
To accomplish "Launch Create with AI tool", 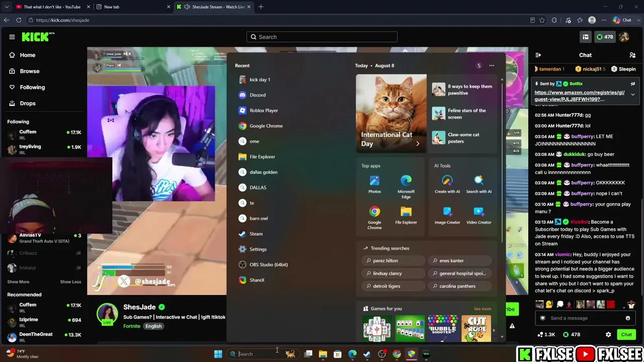I will point(447,184).
